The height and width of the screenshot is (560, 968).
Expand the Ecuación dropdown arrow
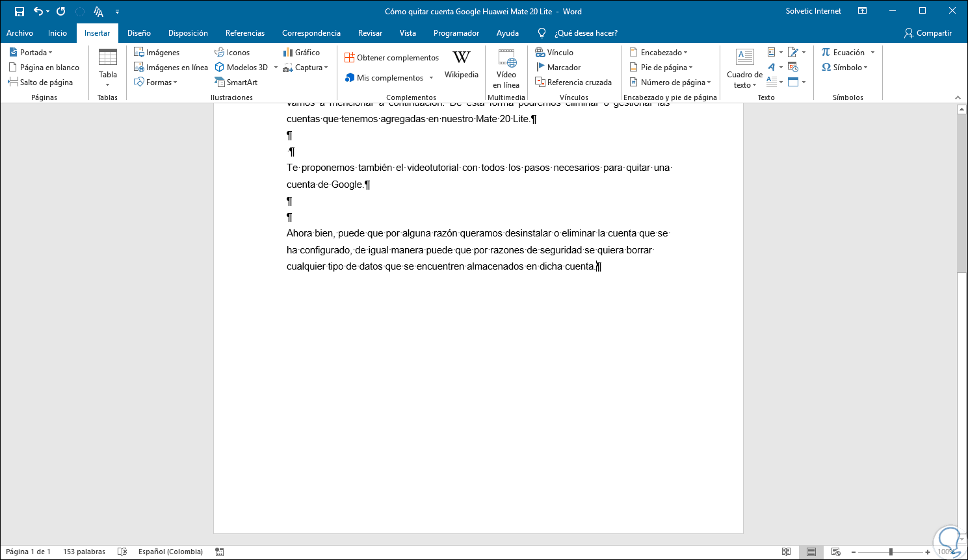coord(872,53)
